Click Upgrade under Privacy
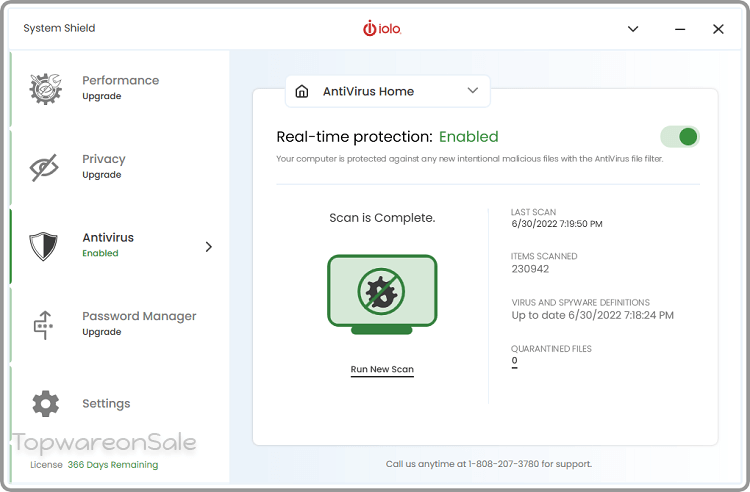This screenshot has height=492, width=750. tap(101, 175)
